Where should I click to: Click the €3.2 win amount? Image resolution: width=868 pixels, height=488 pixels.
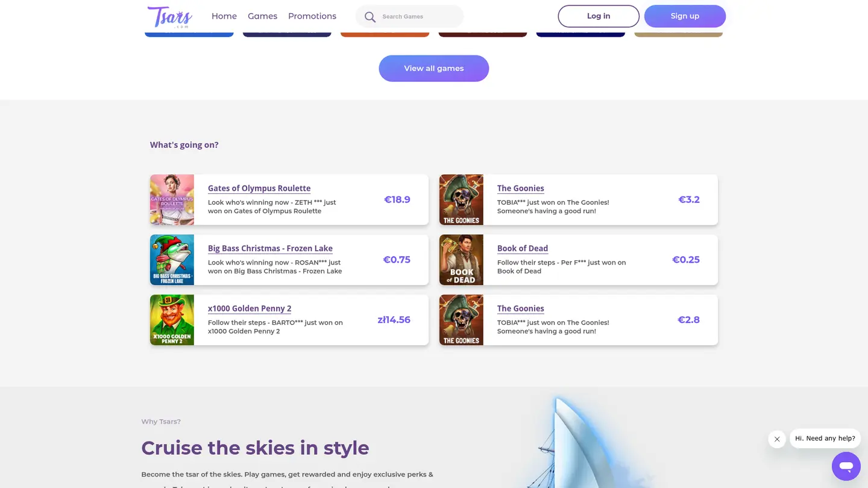click(689, 199)
